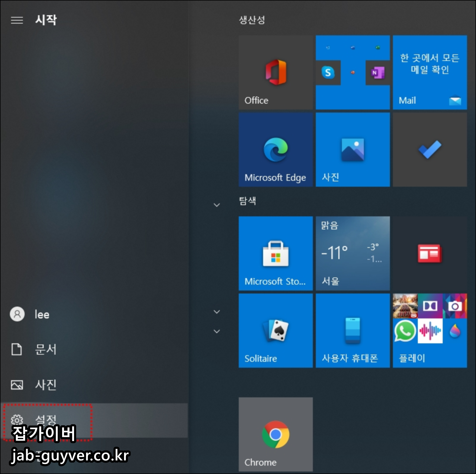Image resolution: width=476 pixels, height=474 pixels.
Task: Expand the Start hamburger menu
Action: 17,20
